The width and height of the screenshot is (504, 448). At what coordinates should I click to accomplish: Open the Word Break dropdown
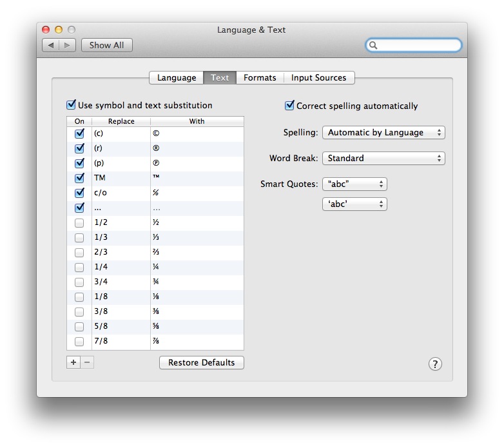pyautogui.click(x=383, y=159)
